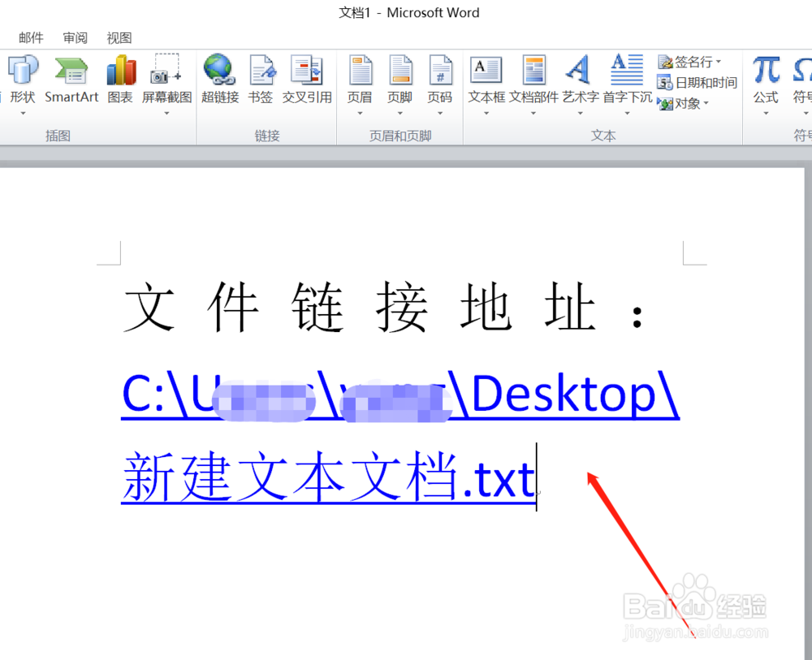Click the 屏幕截图 screenshot icon
Screen dimensions: 812x660
click(x=166, y=69)
